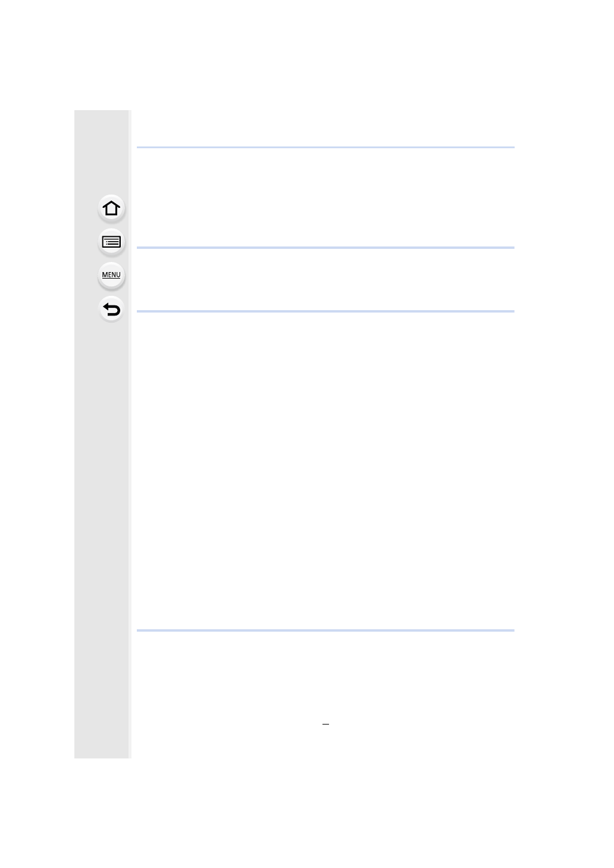
Task: Jump to the manual's home page
Action: pyautogui.click(x=111, y=208)
